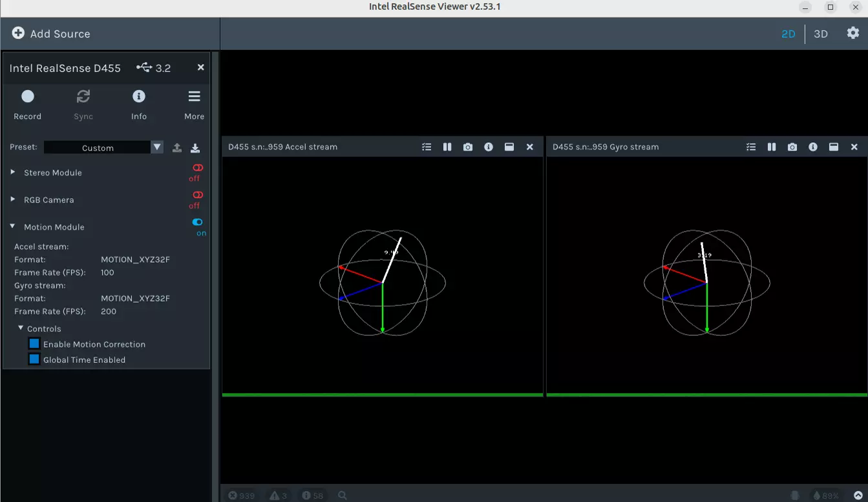Open settings via the gear icon
The image size is (868, 502).
[x=853, y=33]
